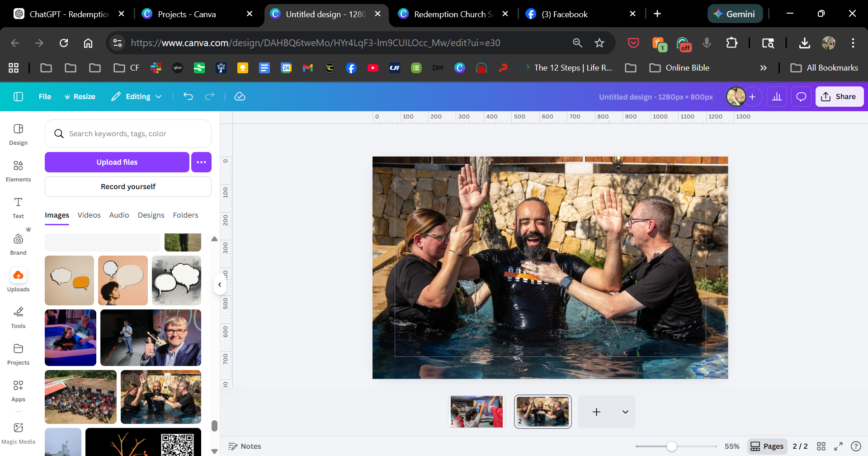Click the undo arrow icon

tap(188, 96)
